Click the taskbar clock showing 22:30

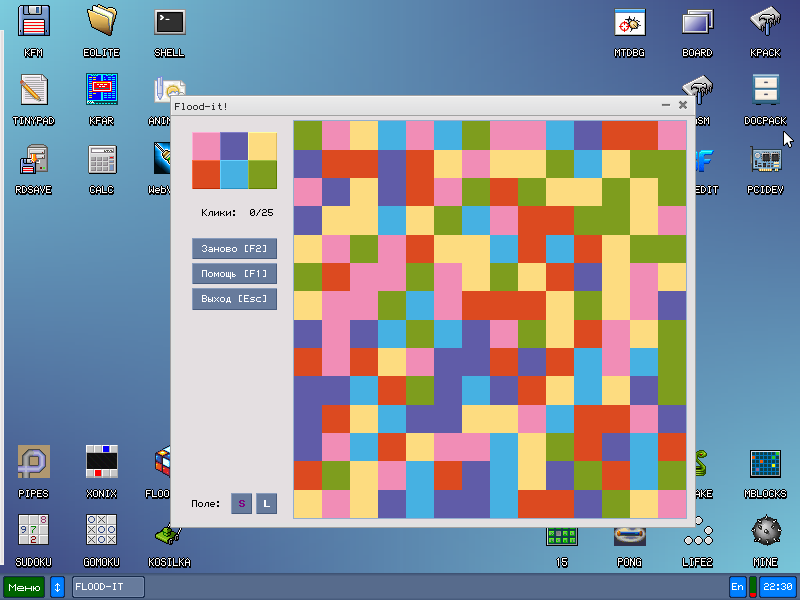coord(777,587)
